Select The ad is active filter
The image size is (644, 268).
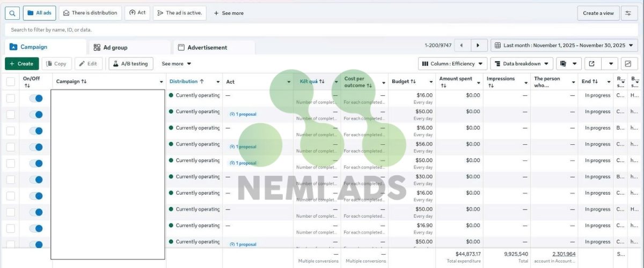tap(180, 13)
